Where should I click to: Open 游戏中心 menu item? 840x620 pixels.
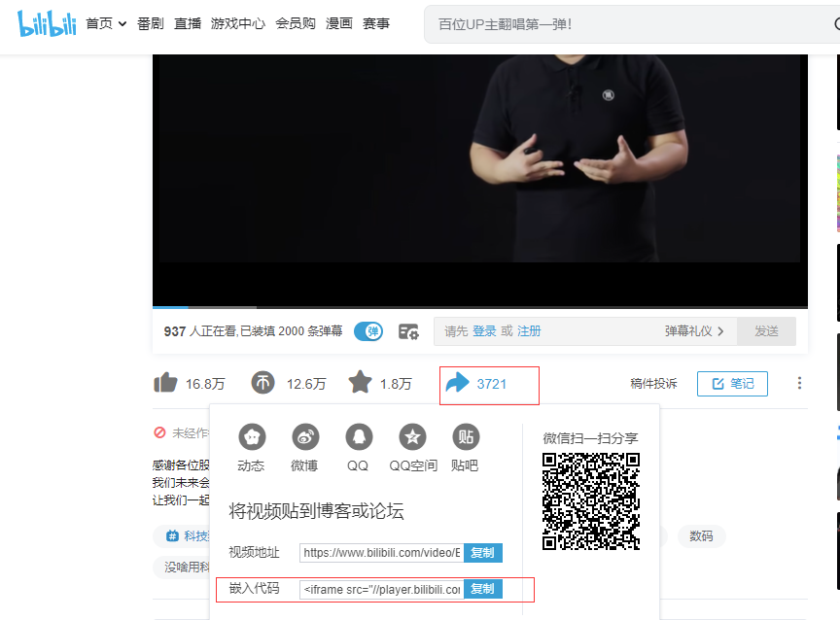click(x=238, y=23)
